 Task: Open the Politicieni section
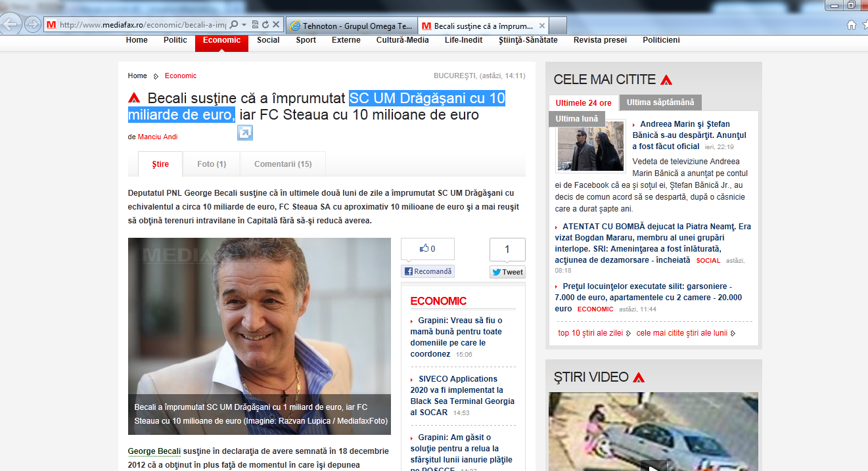(x=661, y=40)
